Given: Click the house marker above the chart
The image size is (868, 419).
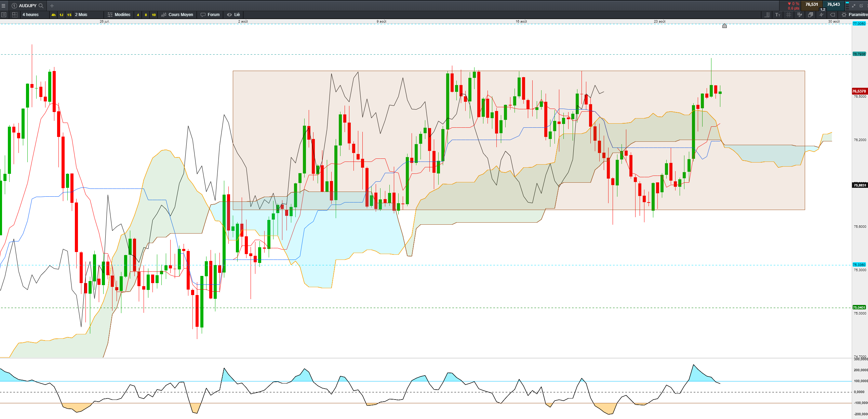Looking at the screenshot, I should 724,26.
